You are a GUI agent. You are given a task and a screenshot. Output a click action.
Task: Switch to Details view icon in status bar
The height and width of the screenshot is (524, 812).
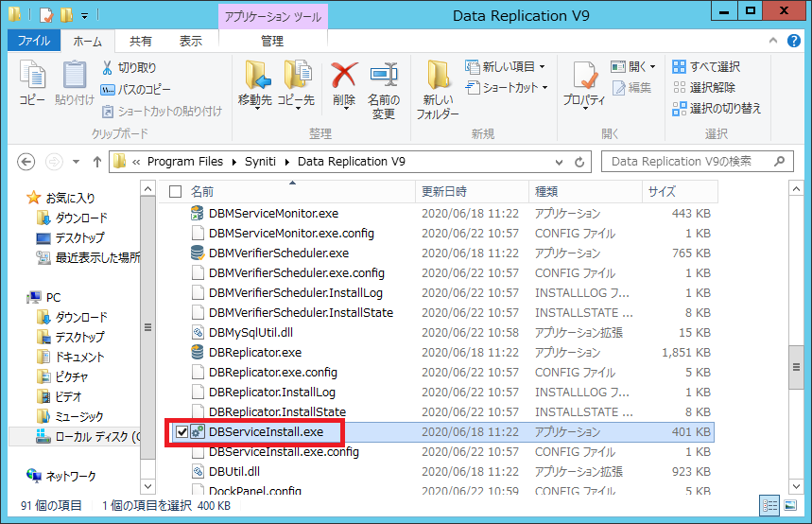tap(769, 505)
